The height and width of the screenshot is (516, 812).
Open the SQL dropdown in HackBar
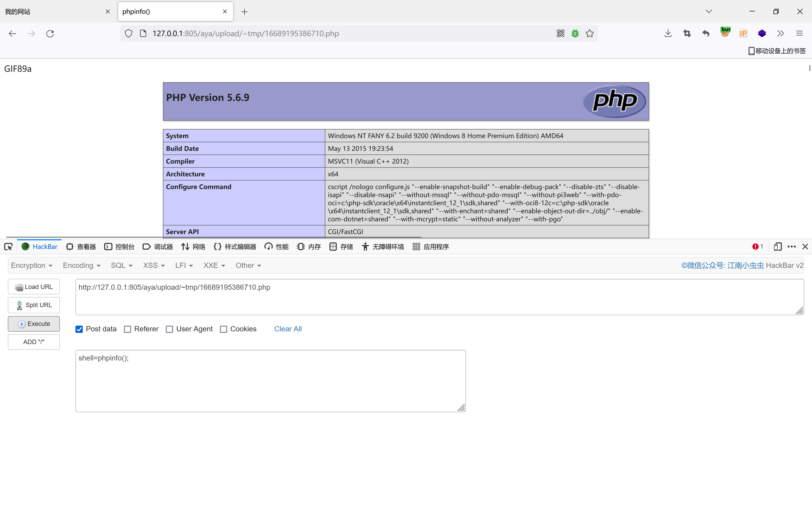(121, 266)
